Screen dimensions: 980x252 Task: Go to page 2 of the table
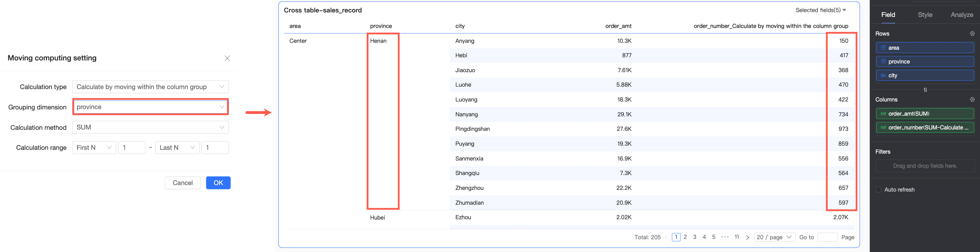[685, 237]
